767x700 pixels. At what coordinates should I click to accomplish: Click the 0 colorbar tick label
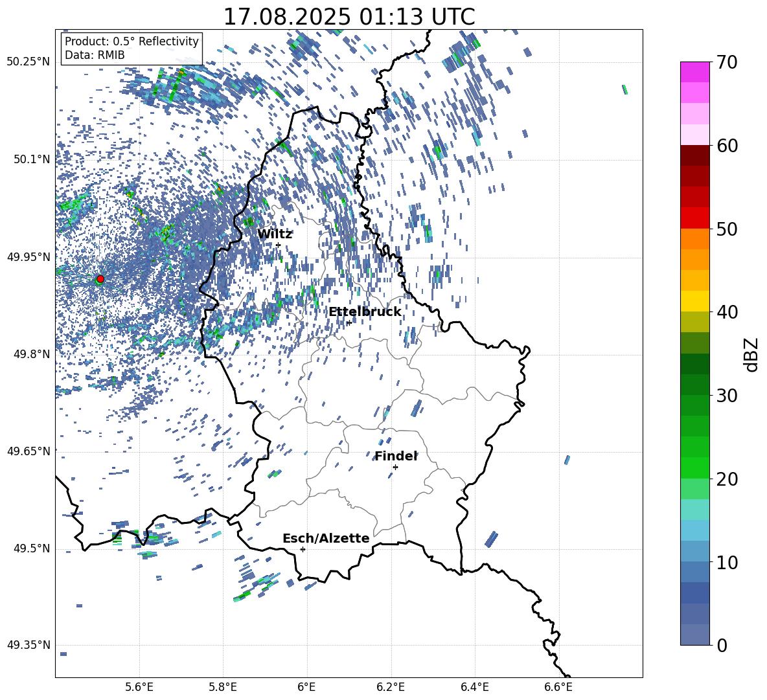722,646
